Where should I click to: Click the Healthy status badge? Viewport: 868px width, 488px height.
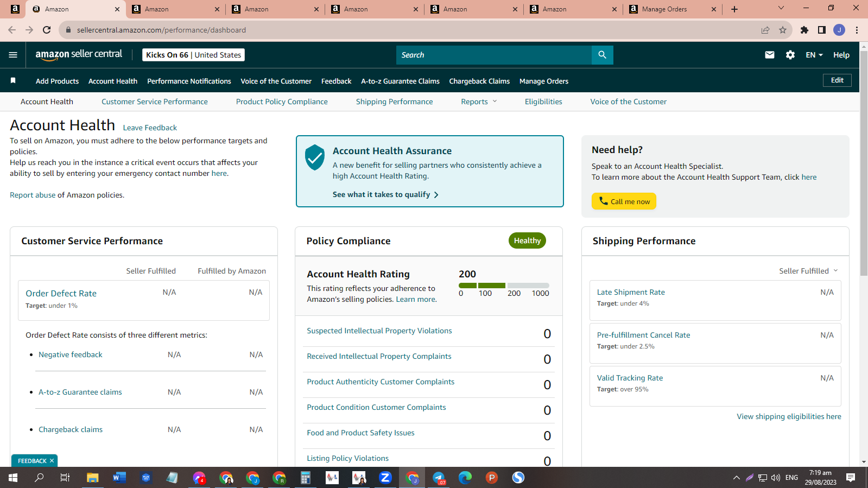(527, 240)
